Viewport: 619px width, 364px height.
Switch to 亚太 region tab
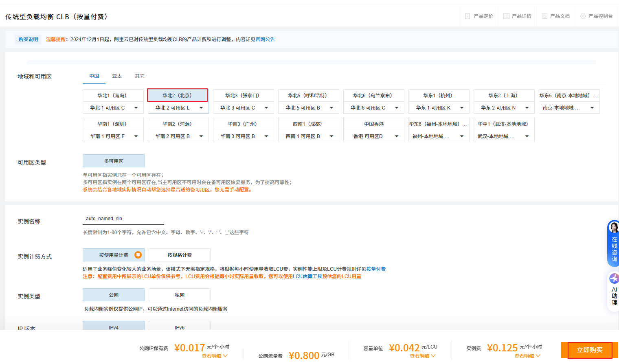117,76
